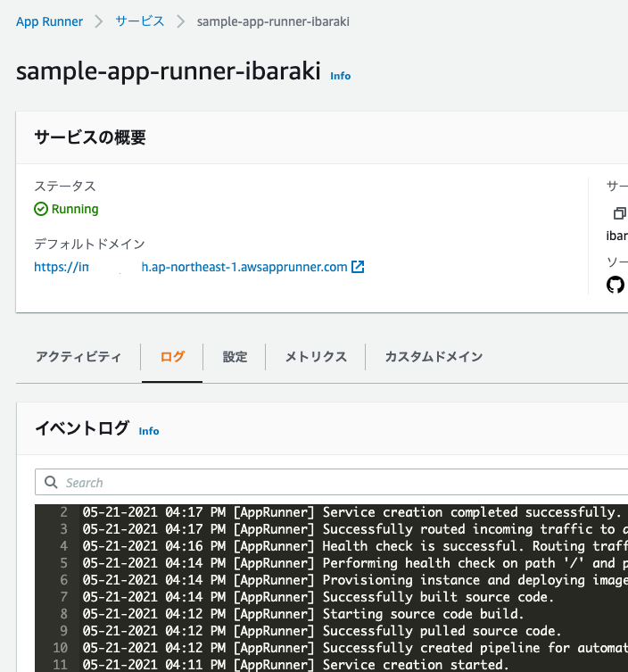Click line number 10 in log gutter
This screenshot has height=672, width=628.
click(x=61, y=648)
